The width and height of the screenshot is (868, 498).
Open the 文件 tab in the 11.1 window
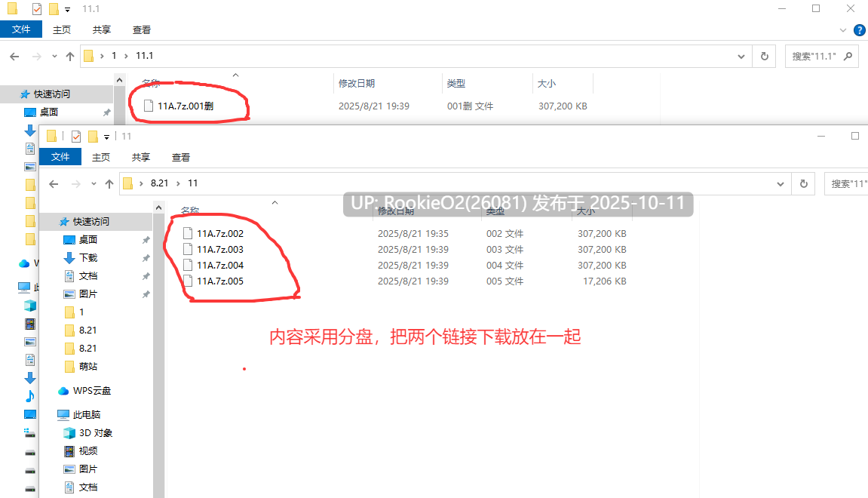(x=21, y=29)
